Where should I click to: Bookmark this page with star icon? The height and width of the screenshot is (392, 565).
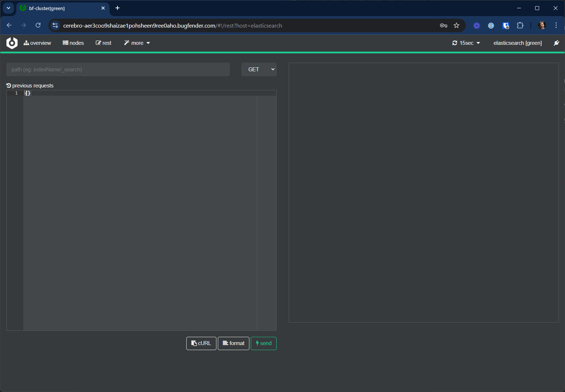click(x=456, y=25)
